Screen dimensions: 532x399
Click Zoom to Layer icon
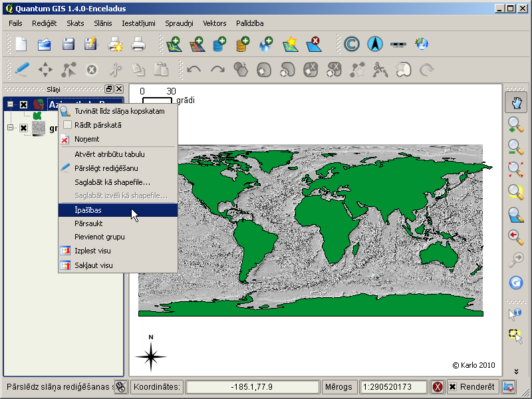[516, 215]
